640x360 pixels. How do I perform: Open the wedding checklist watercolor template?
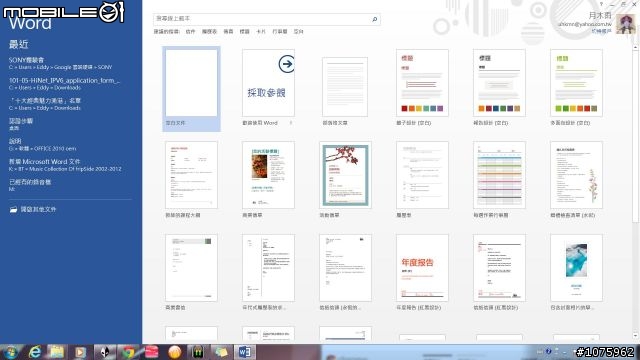pos(576,175)
